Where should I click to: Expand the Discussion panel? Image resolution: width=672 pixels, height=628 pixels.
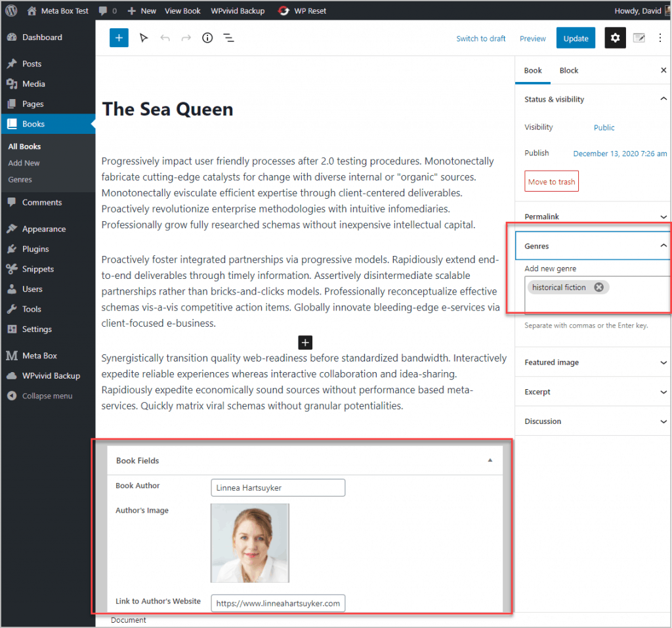tap(593, 421)
